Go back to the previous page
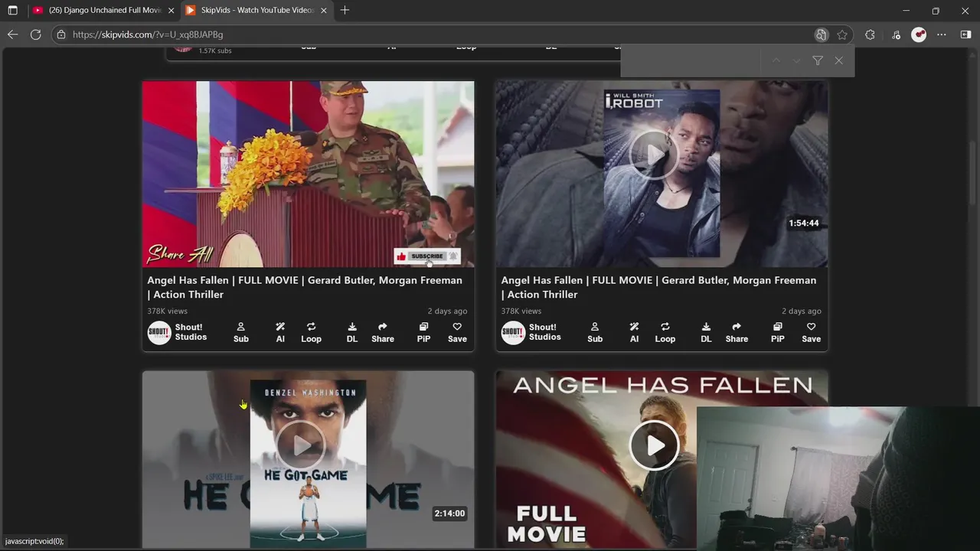The width and height of the screenshot is (980, 551). coord(12,34)
